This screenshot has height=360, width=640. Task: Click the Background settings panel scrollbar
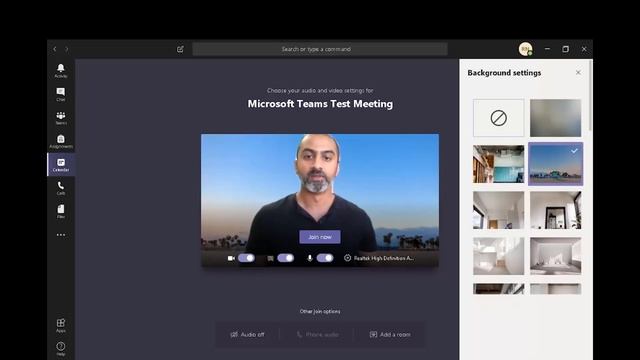590,96
